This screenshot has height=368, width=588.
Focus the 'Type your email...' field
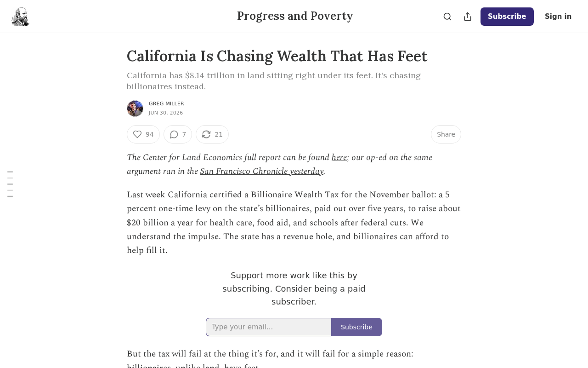269,327
